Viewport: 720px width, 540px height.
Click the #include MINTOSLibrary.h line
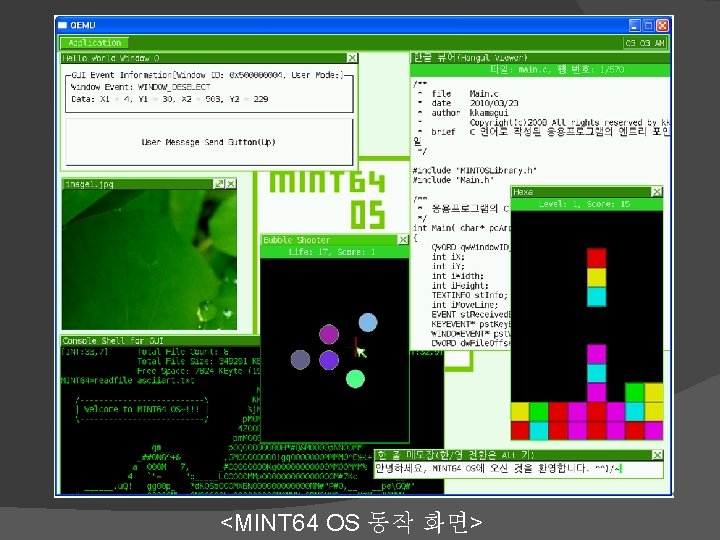(x=474, y=170)
